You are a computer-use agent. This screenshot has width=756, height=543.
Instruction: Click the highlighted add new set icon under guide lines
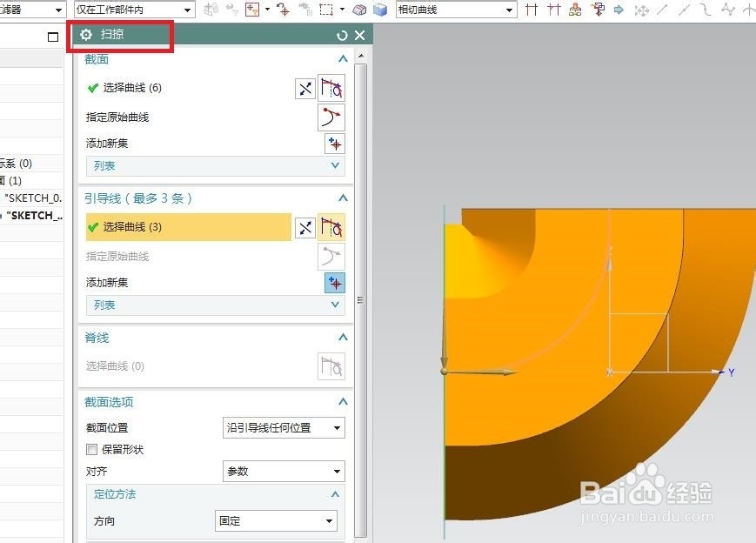point(333,282)
